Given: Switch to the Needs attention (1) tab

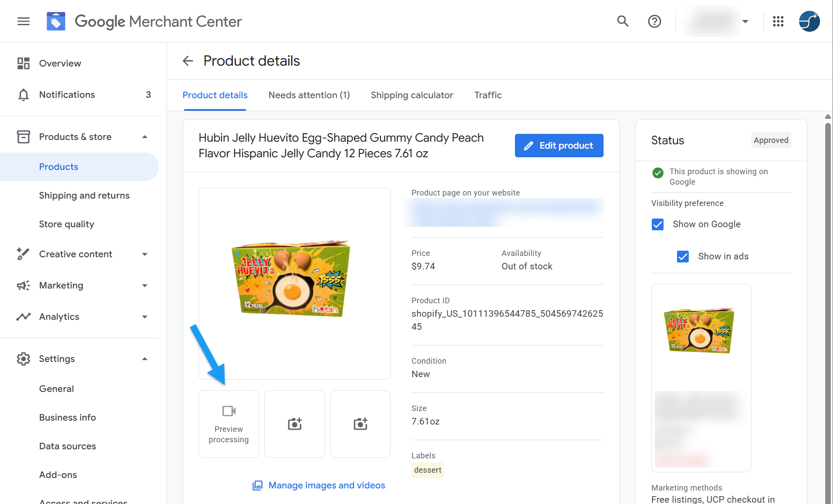Looking at the screenshot, I should click(x=309, y=95).
